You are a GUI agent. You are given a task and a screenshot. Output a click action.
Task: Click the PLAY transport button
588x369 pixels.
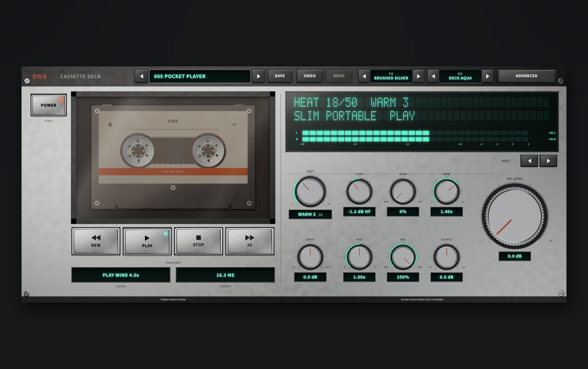coord(147,241)
